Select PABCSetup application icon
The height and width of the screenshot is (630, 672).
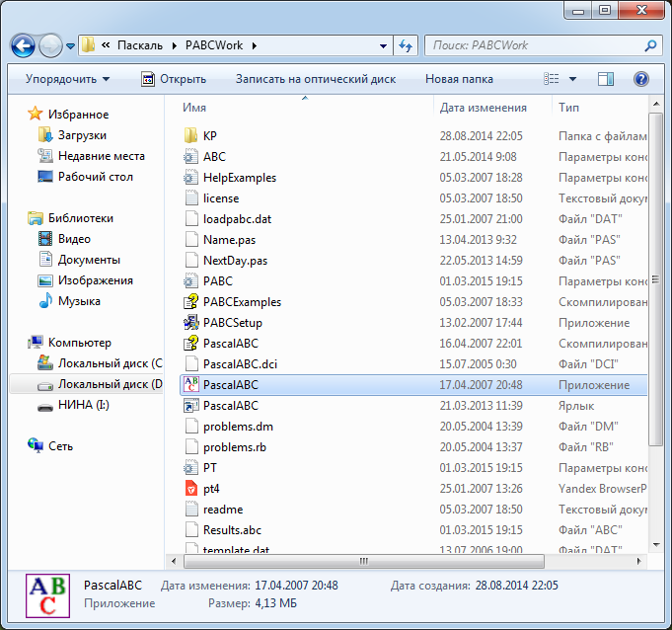coord(190,323)
